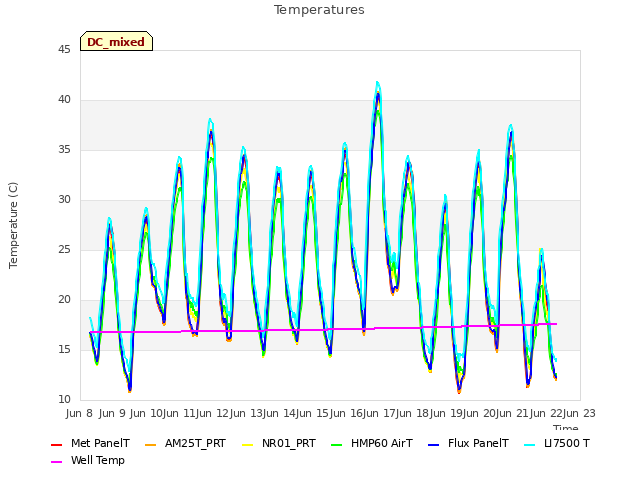
Task: Click the magenta Well Temp legend swatch
Action: click(x=56, y=462)
